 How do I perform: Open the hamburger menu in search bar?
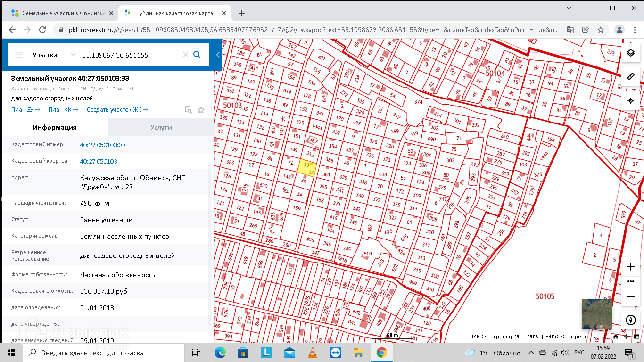pyautogui.click(x=19, y=55)
